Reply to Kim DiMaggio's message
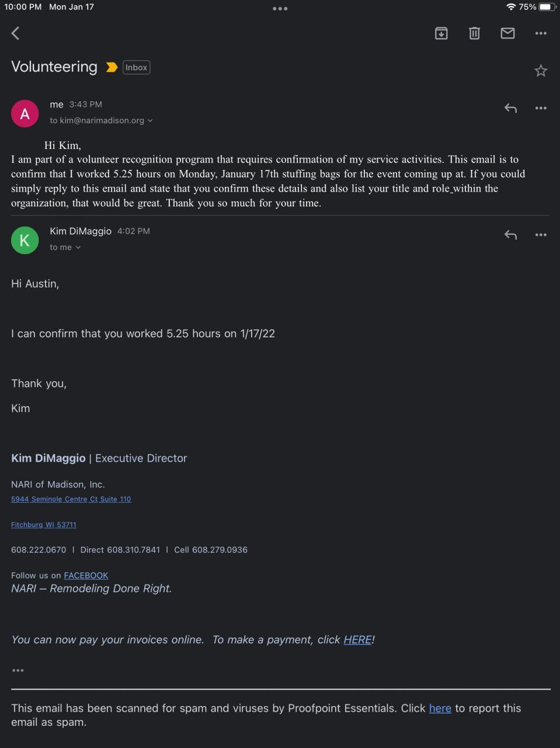 tap(510, 235)
